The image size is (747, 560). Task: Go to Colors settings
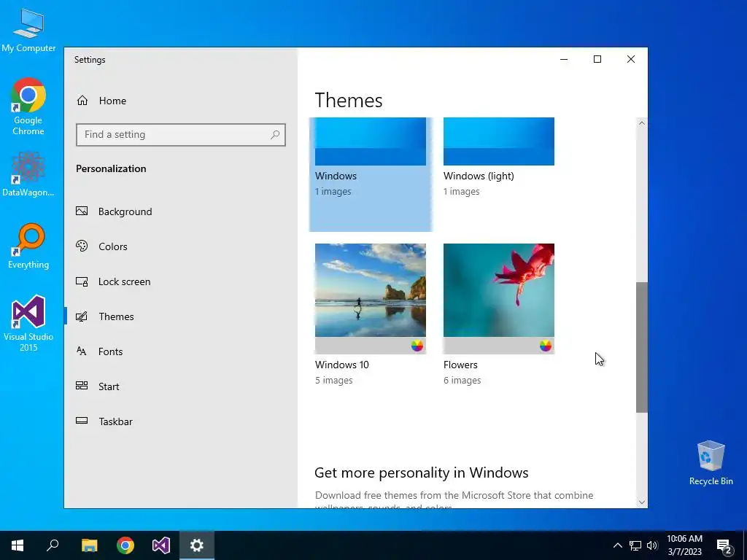[181, 246]
